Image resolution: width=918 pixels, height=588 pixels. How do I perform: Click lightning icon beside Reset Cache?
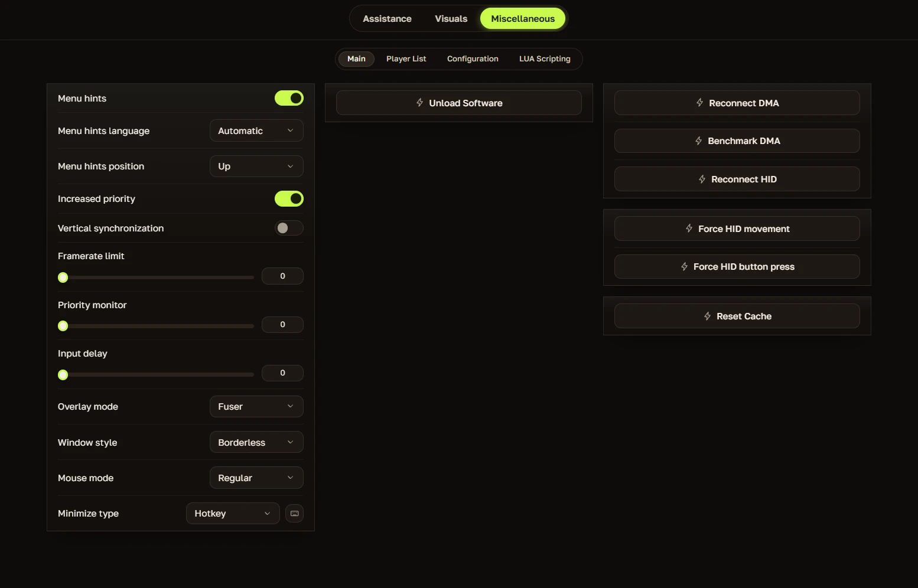point(707,316)
